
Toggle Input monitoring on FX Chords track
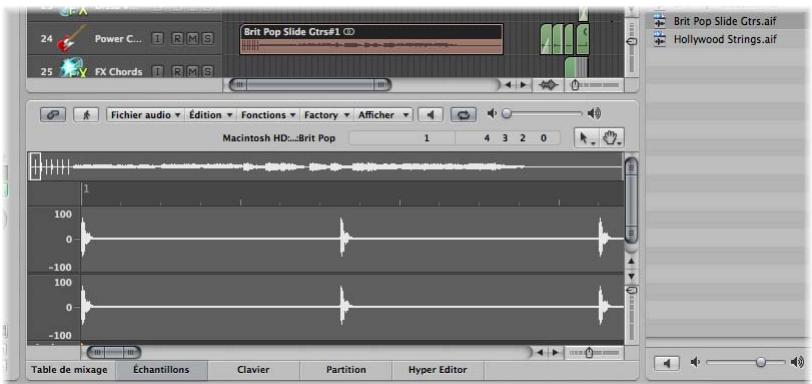158,71
